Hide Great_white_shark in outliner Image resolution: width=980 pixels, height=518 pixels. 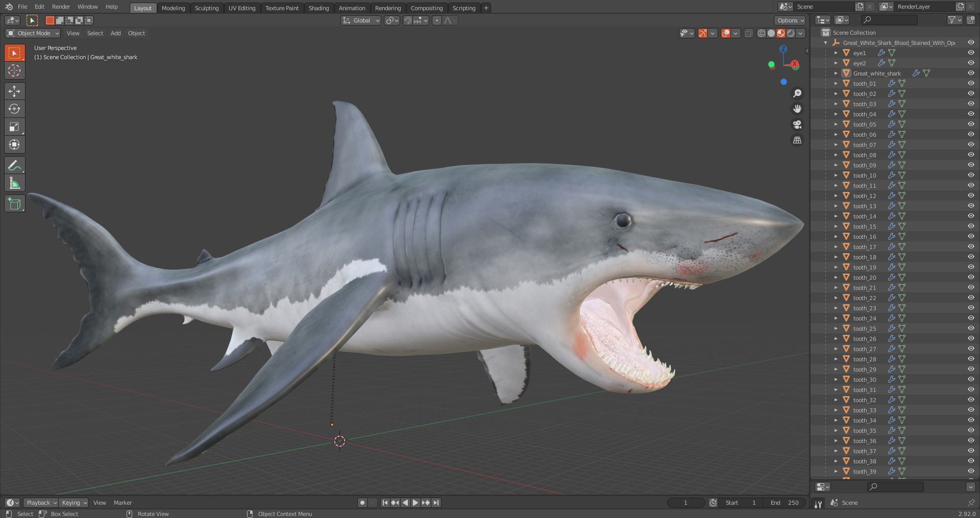click(x=971, y=73)
